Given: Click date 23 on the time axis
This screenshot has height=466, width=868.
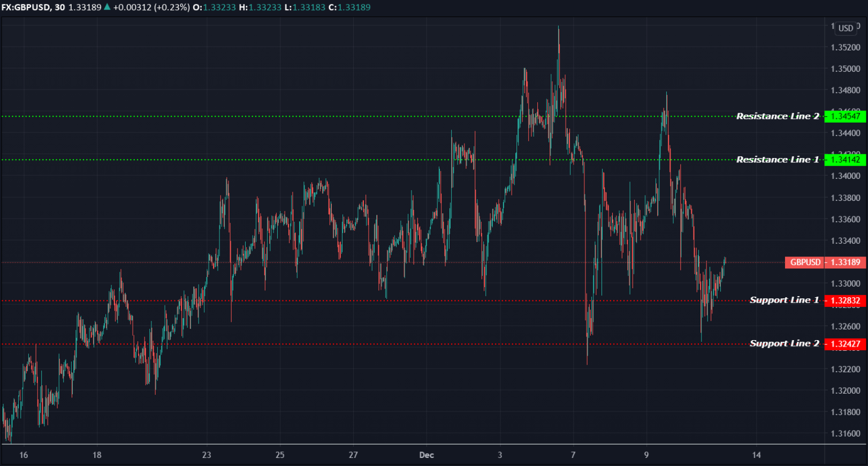Looking at the screenshot, I should pyautogui.click(x=207, y=455).
